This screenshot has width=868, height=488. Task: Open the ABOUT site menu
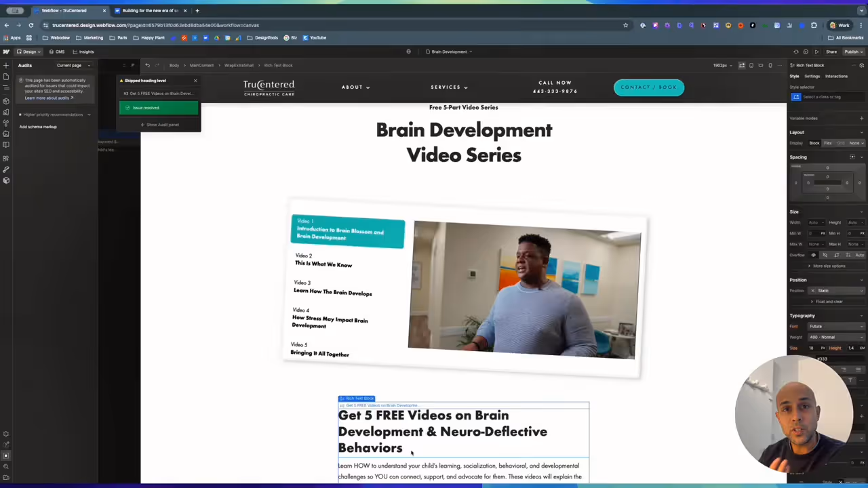click(355, 87)
